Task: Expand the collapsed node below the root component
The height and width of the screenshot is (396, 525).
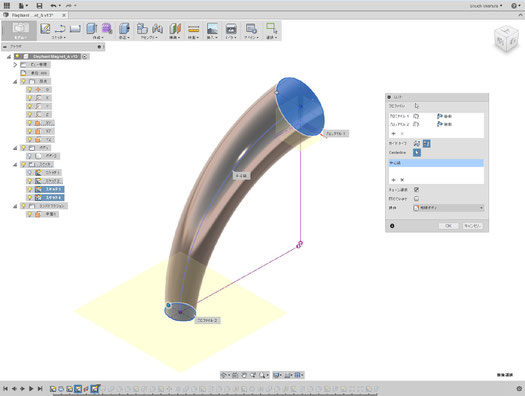Action: (x=15, y=65)
